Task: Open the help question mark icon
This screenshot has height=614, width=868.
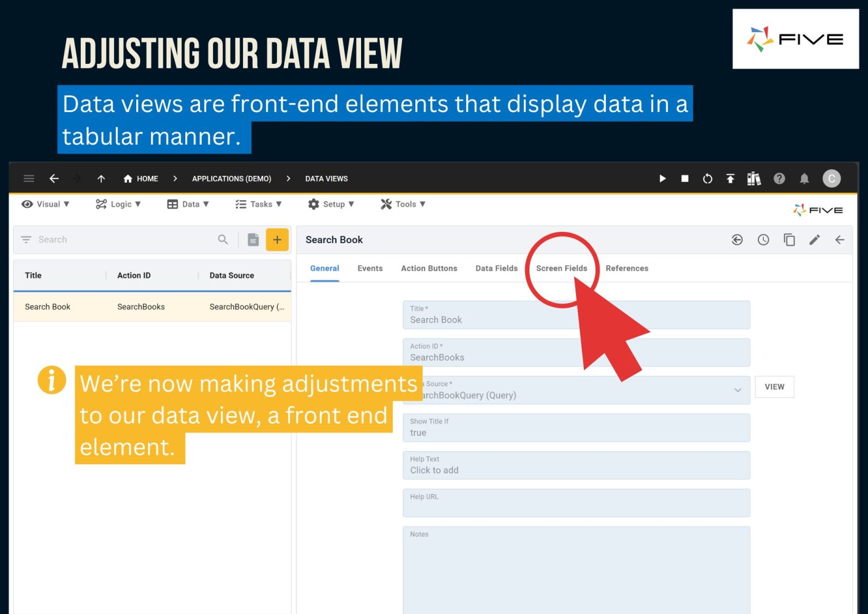Action: pos(779,179)
